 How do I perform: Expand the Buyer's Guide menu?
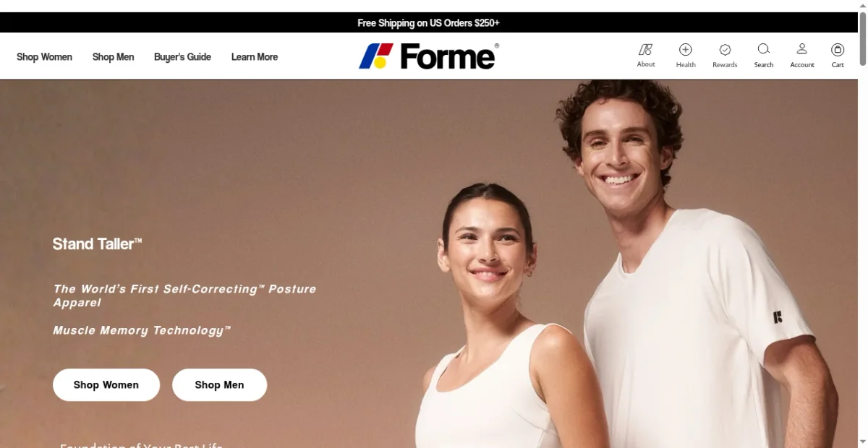(x=182, y=56)
